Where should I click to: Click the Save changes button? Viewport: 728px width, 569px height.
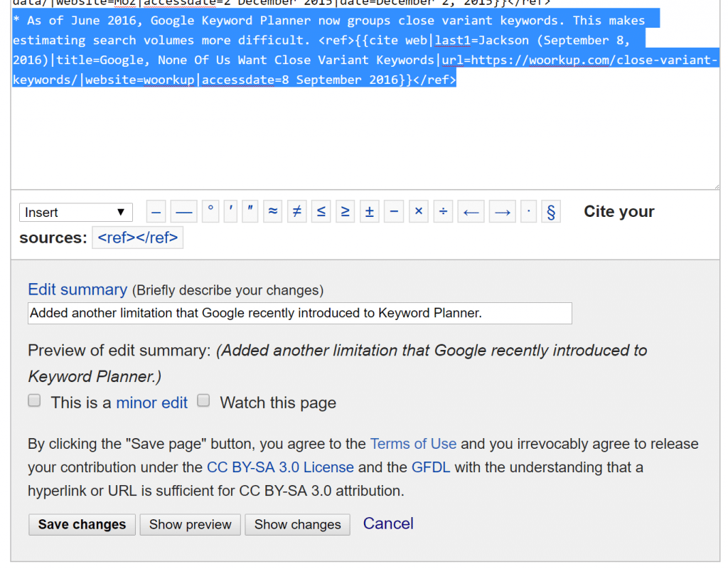(x=82, y=524)
